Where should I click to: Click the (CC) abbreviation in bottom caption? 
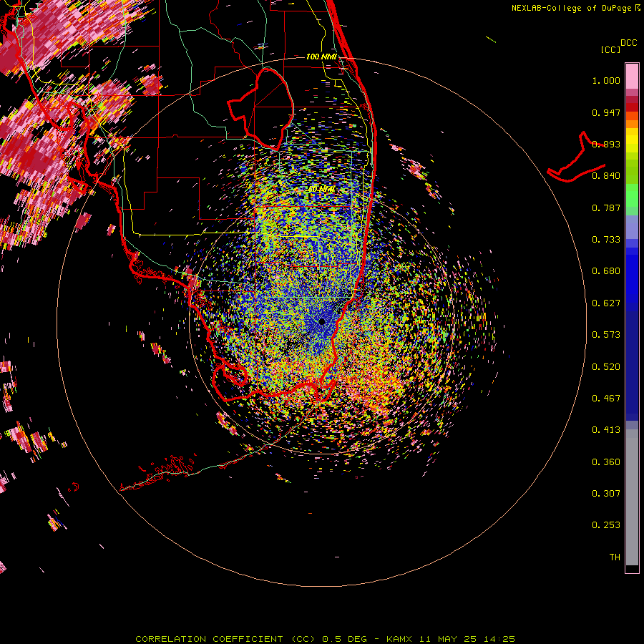(x=303, y=639)
